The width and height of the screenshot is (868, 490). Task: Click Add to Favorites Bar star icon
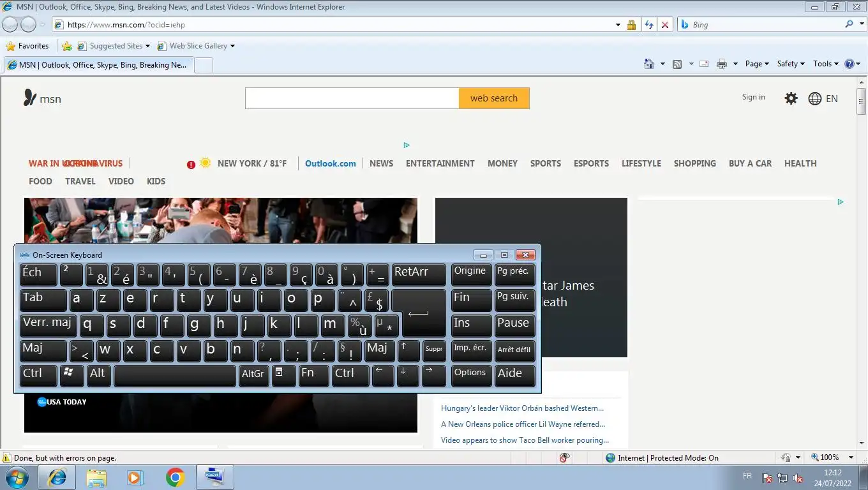pos(67,46)
